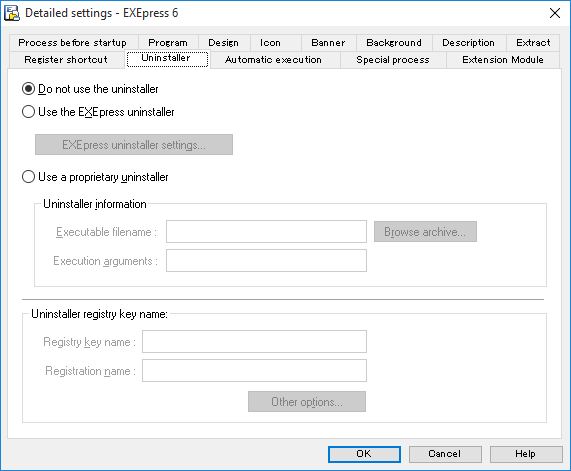The height and width of the screenshot is (471, 571).
Task: Switch to the Program tab
Action: (x=168, y=43)
